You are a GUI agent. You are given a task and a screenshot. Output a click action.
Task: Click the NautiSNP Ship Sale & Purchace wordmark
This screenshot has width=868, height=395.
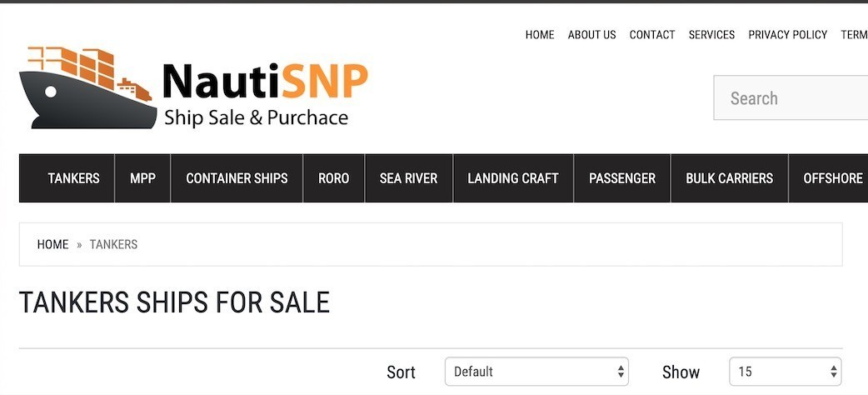click(266, 94)
